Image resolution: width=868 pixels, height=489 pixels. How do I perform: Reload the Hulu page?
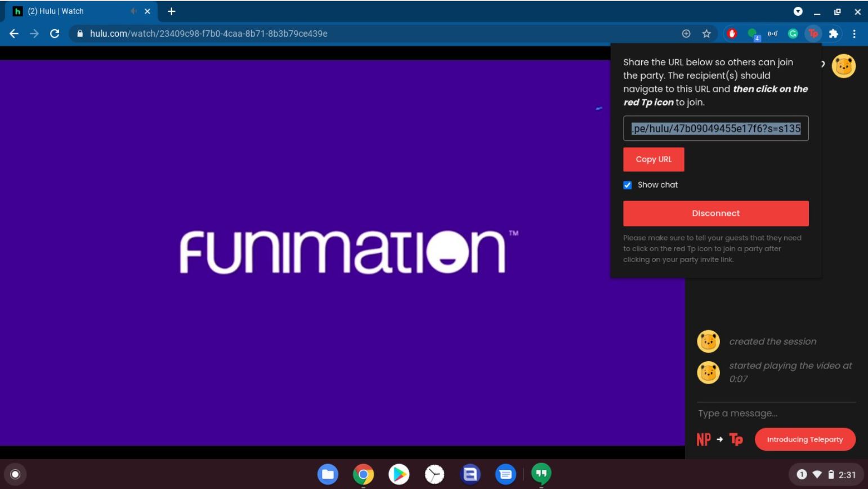[x=55, y=34]
